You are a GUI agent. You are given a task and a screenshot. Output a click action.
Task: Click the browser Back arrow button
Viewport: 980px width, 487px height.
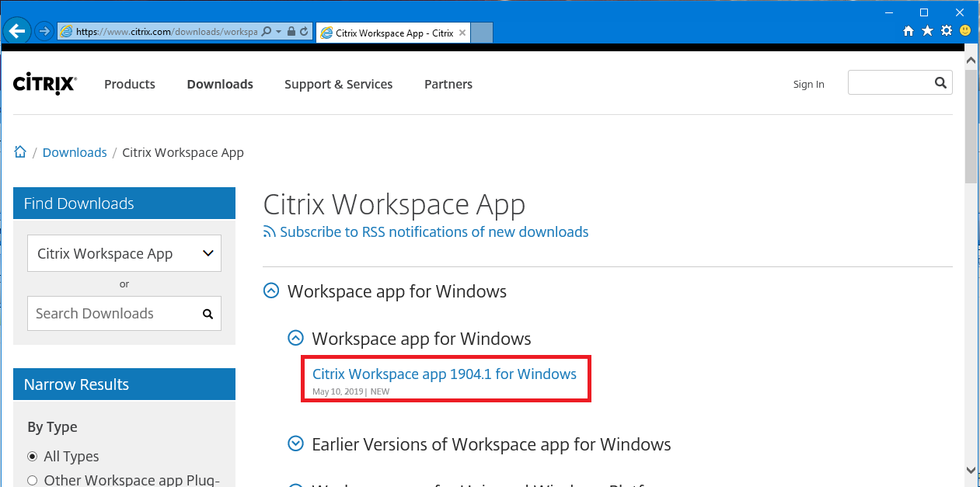coord(17,32)
